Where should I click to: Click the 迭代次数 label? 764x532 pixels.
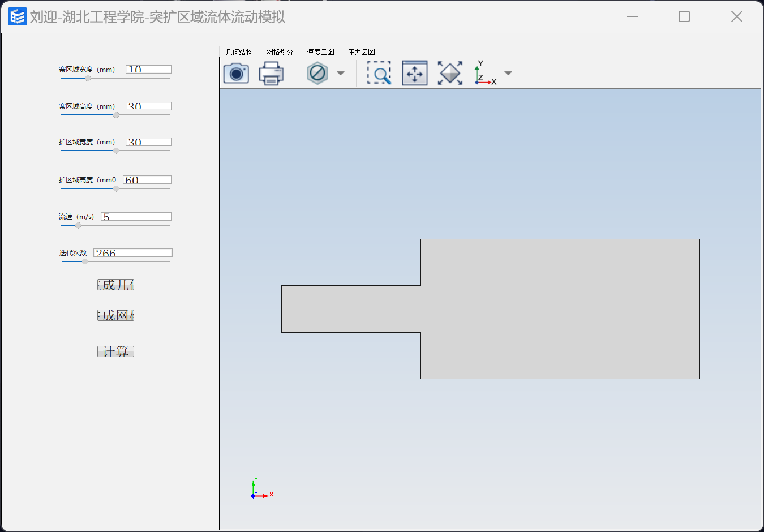tap(73, 253)
